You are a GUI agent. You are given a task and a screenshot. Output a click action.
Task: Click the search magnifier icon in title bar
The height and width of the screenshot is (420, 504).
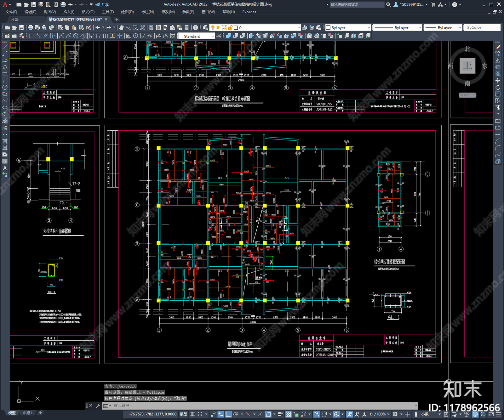coord(388,4)
